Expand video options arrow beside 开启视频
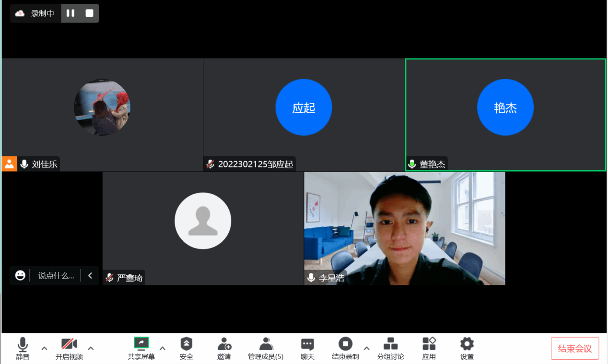This screenshot has height=364, width=608. click(x=91, y=348)
